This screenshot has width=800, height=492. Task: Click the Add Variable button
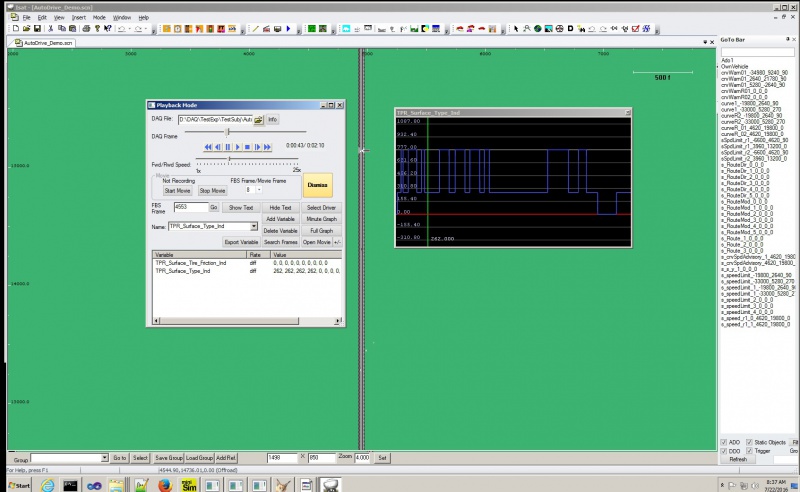pos(280,219)
